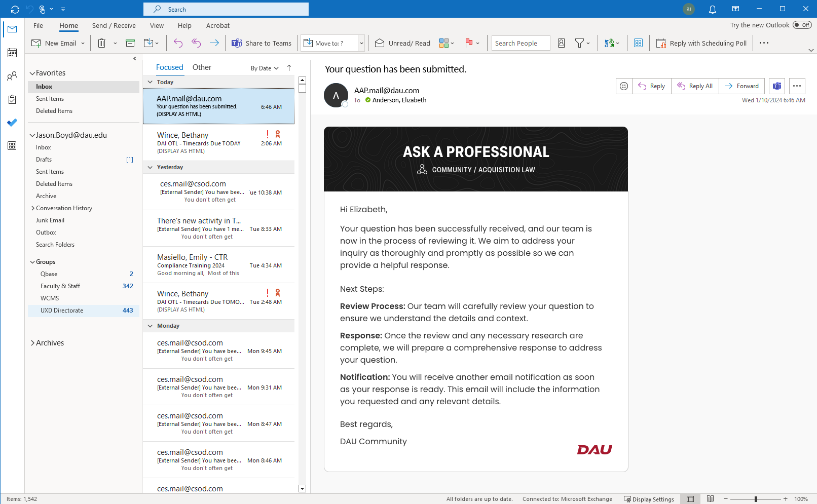Open the Move to Quick Steps dropdown
This screenshot has height=504, width=817.
tap(361, 43)
